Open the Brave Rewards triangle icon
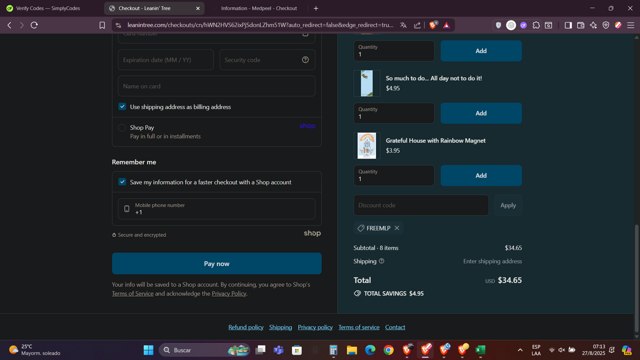Screen dimensions: 640x360 (447, 25)
